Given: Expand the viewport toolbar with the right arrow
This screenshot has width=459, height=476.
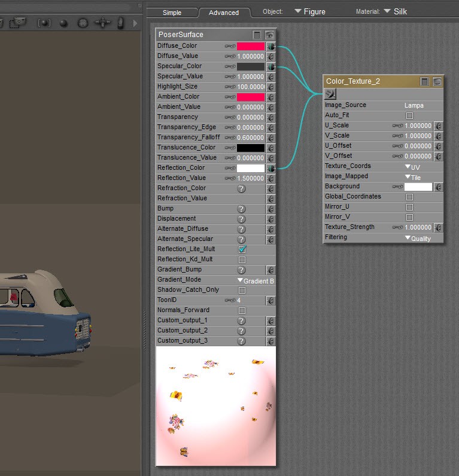Looking at the screenshot, I should tap(135, 23).
